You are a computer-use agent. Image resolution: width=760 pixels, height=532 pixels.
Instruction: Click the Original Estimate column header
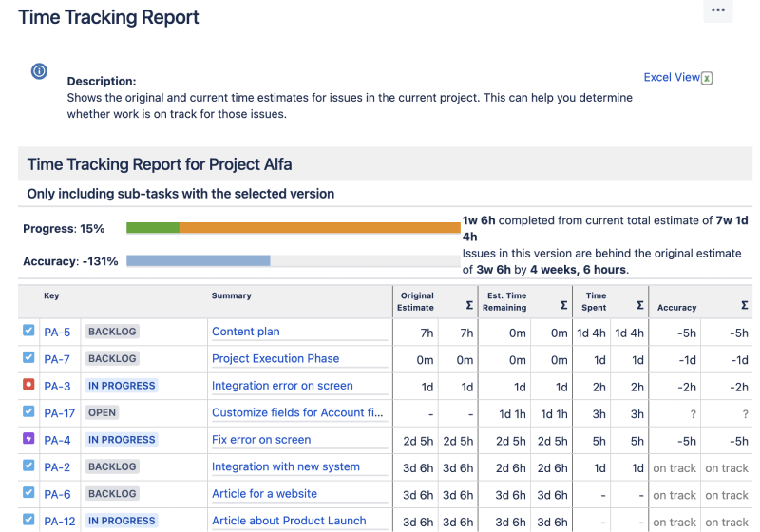[x=416, y=301]
